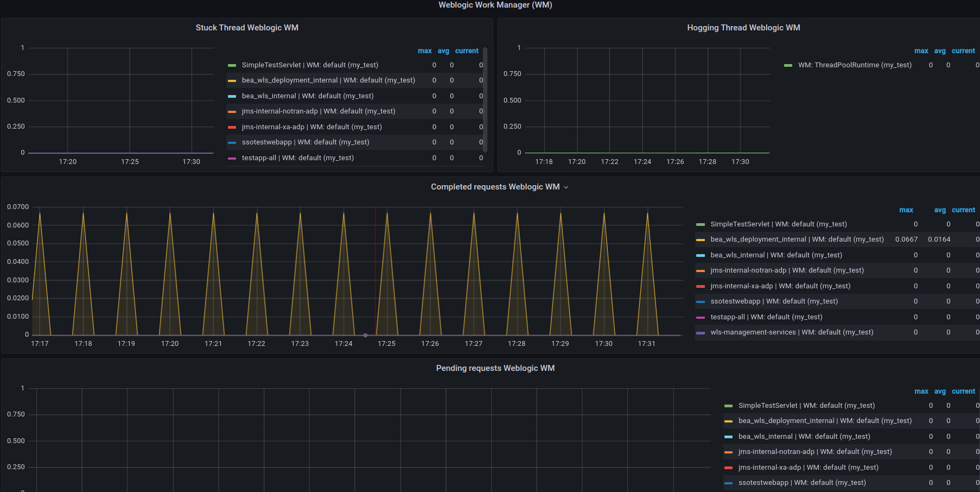Screen dimensions: 980x492
Task: Click cyan swatch of bea_wls_internal in Completed requests
Action: (x=701, y=255)
